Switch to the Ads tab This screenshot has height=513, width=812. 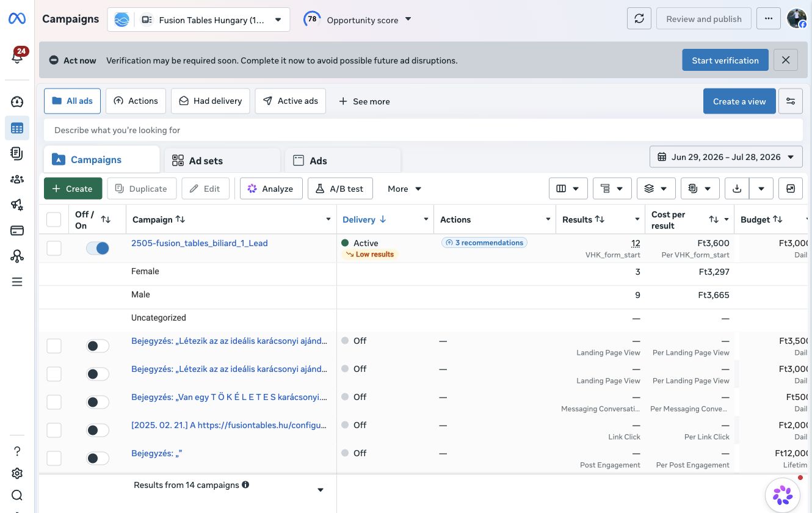tap(343, 161)
